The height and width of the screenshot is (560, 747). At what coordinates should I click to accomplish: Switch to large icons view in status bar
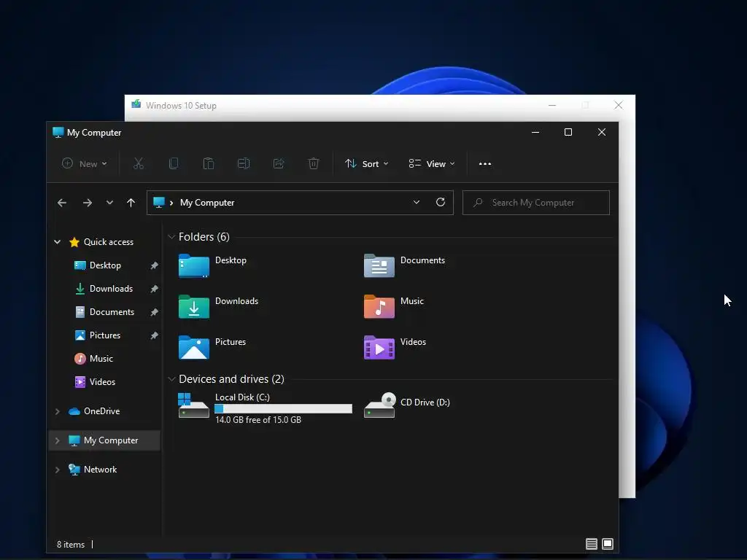(x=608, y=544)
